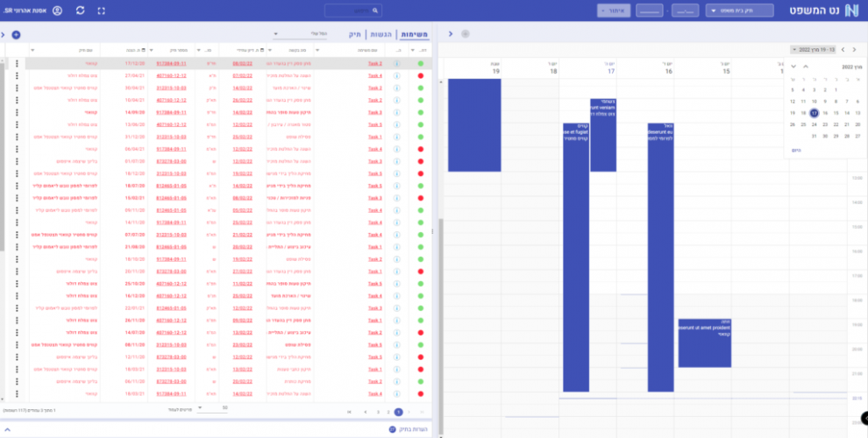This screenshot has height=438, width=868.
Task: Go to page 2 of the table
Action: (x=388, y=412)
